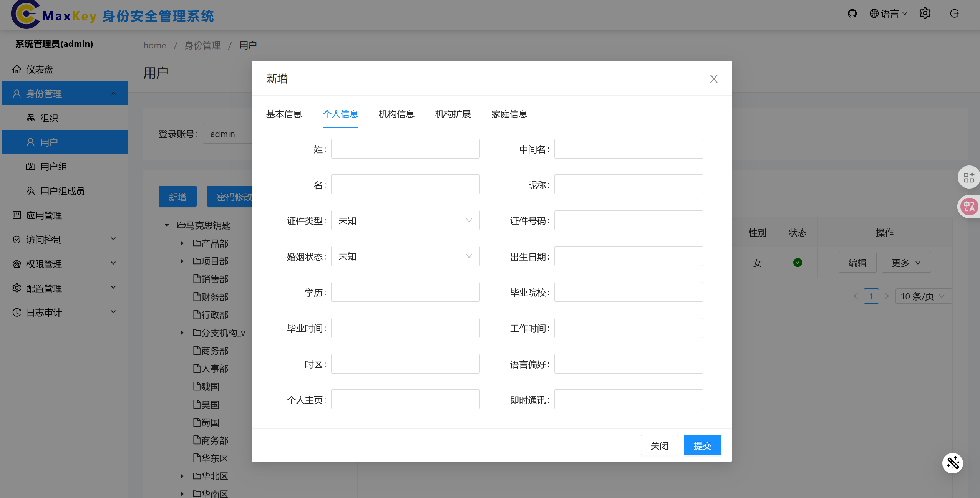The height and width of the screenshot is (498, 980).
Task: Open the 婚姻状态 marital status dropdown
Action: coord(405,256)
